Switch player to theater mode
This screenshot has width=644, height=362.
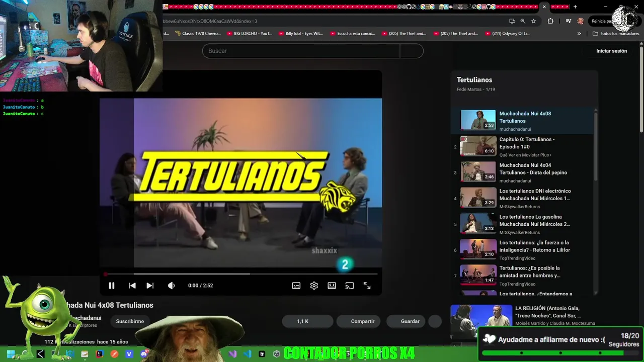coord(332,286)
